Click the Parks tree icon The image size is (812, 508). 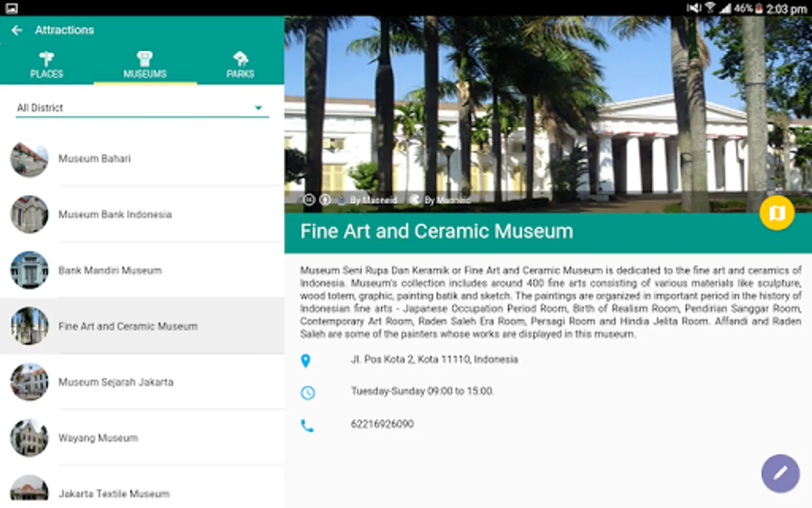(x=241, y=57)
